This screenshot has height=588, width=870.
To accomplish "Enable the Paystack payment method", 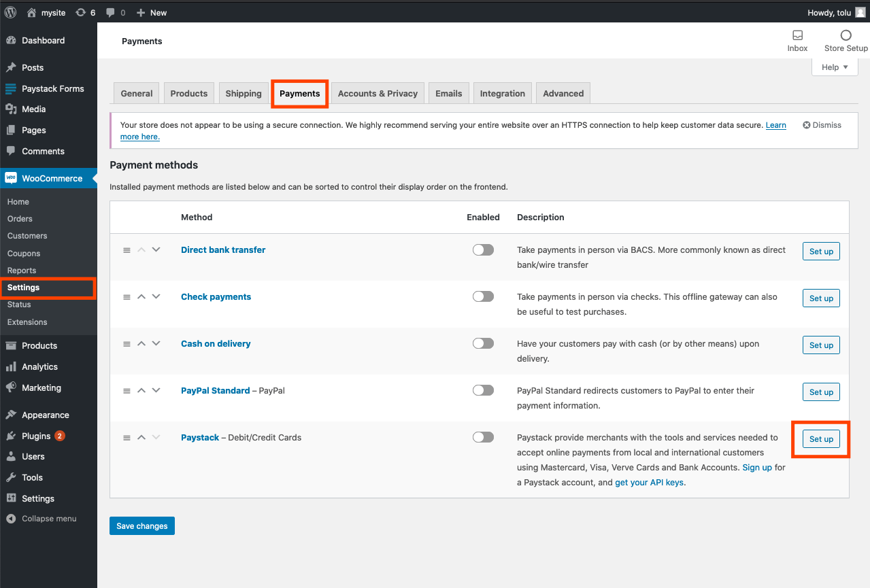I will click(x=483, y=437).
